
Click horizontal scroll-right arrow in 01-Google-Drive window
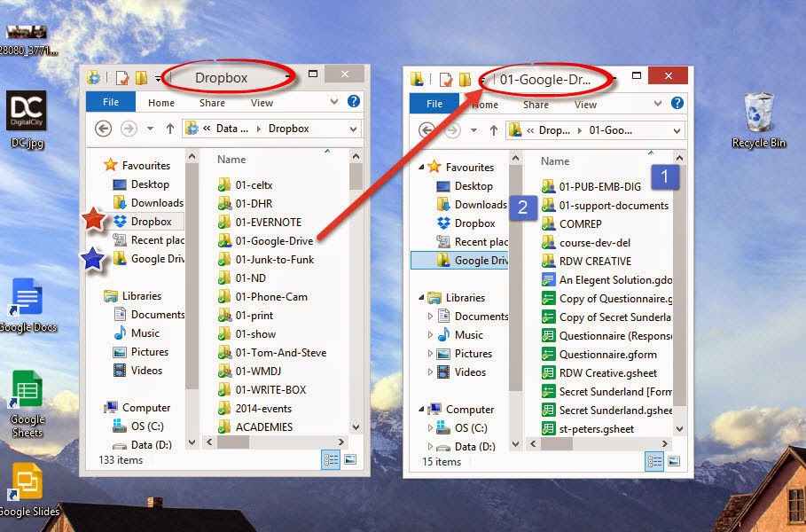point(665,443)
